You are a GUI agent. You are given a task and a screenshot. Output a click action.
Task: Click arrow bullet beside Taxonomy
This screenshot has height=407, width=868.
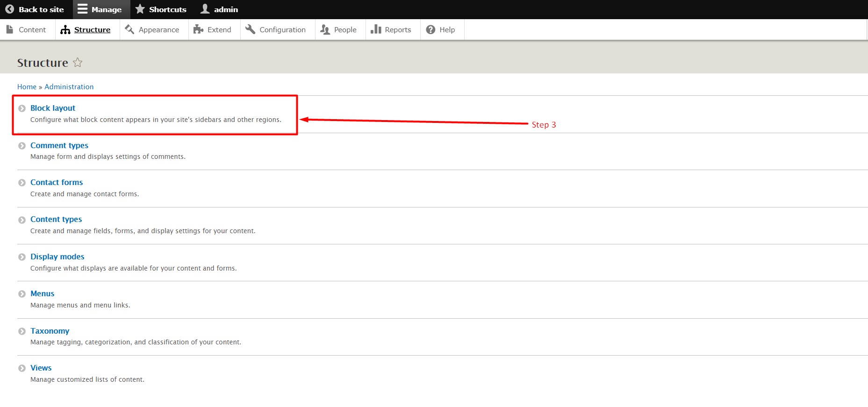22,331
